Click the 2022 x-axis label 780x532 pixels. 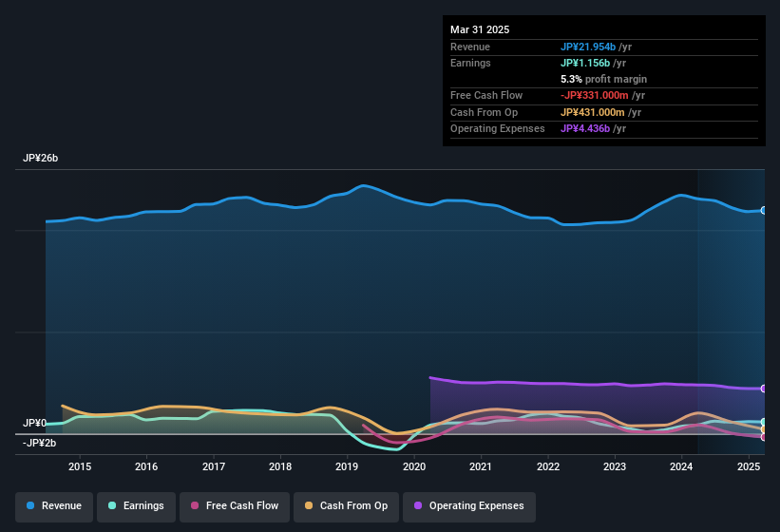click(547, 466)
